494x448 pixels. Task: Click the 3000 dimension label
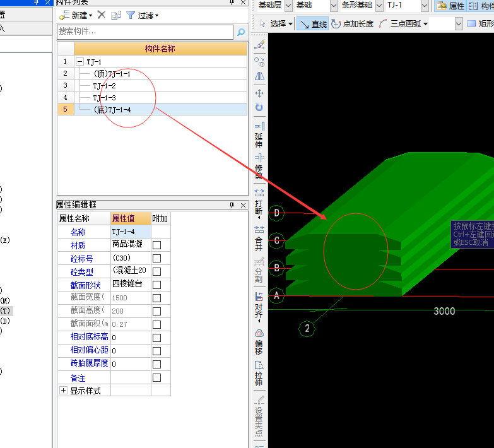click(444, 311)
